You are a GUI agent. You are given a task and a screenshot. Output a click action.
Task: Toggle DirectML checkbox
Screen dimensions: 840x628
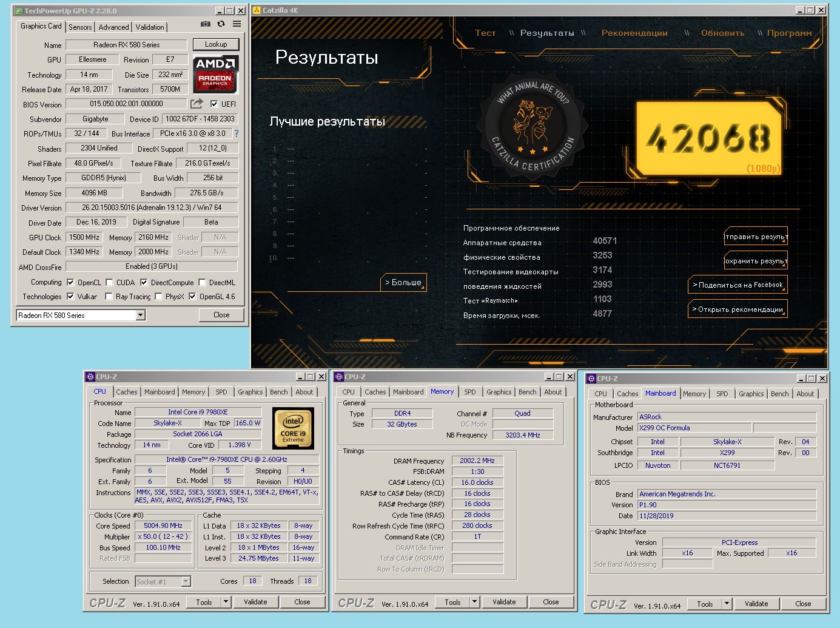tap(202, 282)
